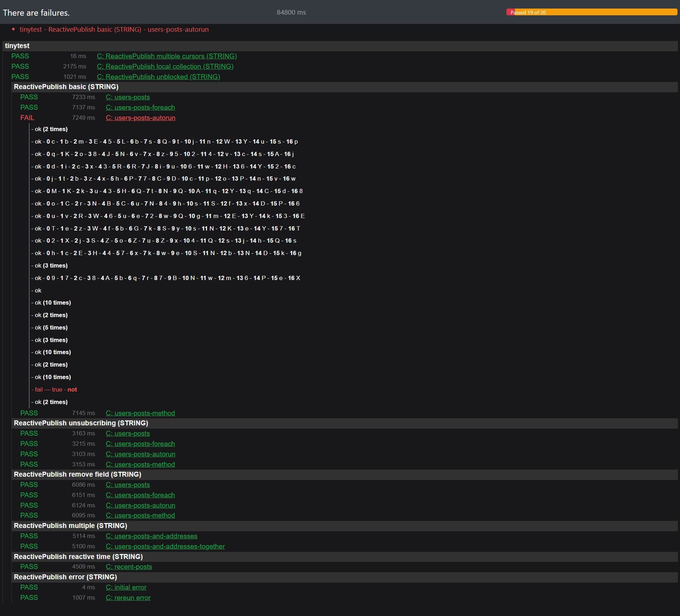Click the 'ok (3 times)' line above '0 9 - 1 7'
Screen dimensions: 680x616
coord(50,265)
